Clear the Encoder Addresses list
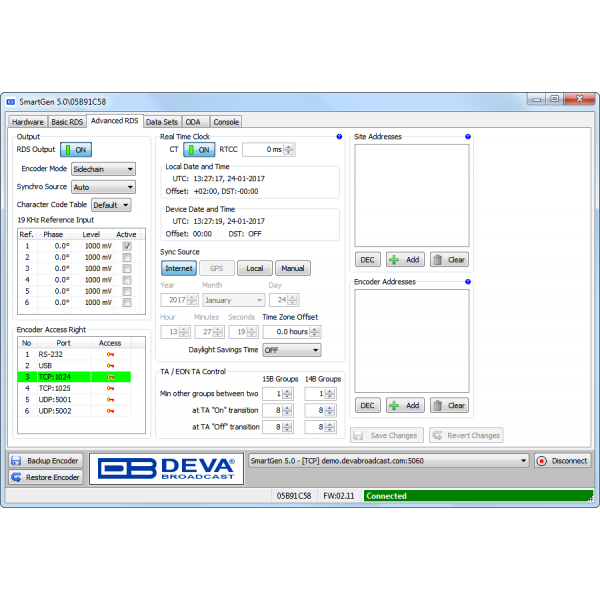The image size is (600, 600). pyautogui.click(x=449, y=405)
